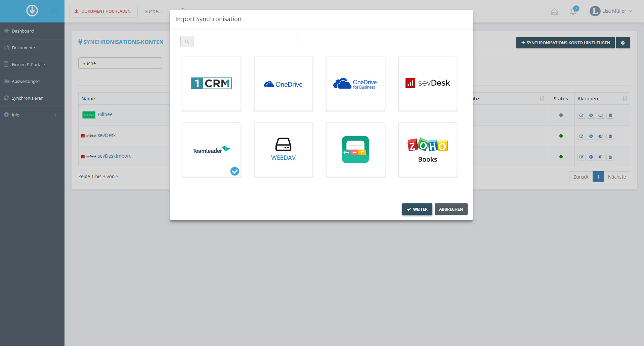Screen dimensions: 644x346
Task: Open Auswertungen in the sidebar
Action: pyautogui.click(x=32, y=81)
